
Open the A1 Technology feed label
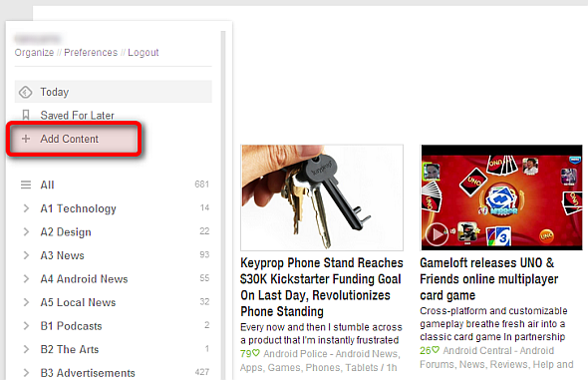point(78,208)
